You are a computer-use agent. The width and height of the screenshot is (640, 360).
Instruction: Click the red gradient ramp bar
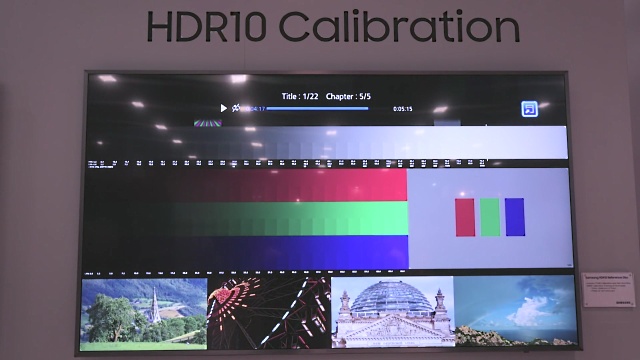(246, 185)
